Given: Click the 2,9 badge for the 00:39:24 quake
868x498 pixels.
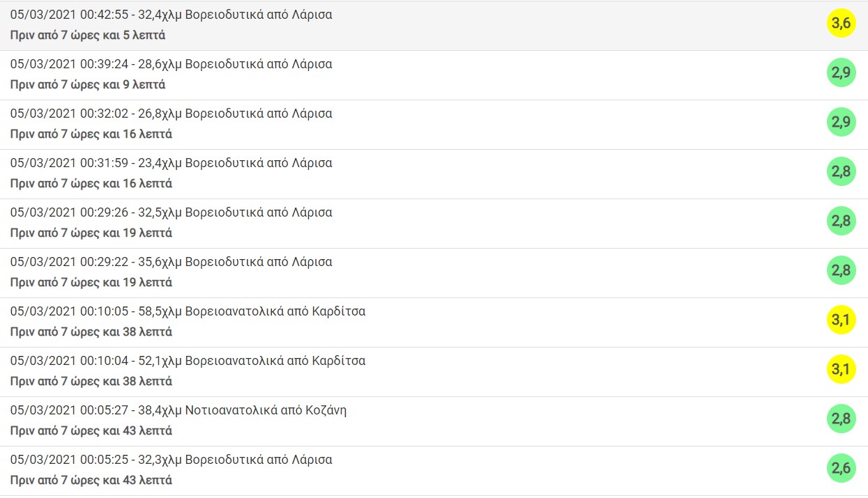Looking at the screenshot, I should click(x=841, y=73).
